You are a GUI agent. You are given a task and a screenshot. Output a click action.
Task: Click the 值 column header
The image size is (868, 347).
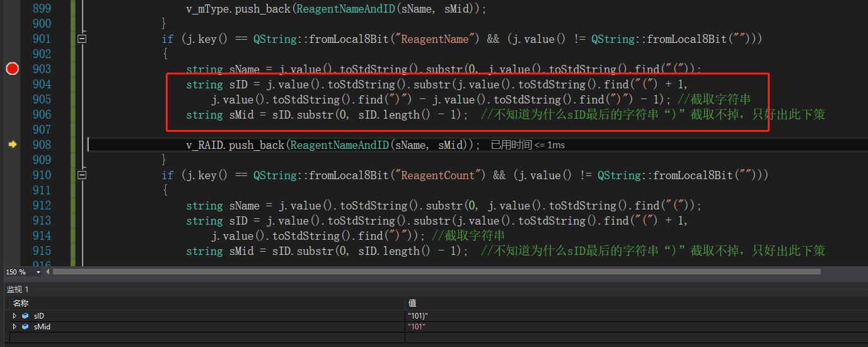tap(412, 303)
